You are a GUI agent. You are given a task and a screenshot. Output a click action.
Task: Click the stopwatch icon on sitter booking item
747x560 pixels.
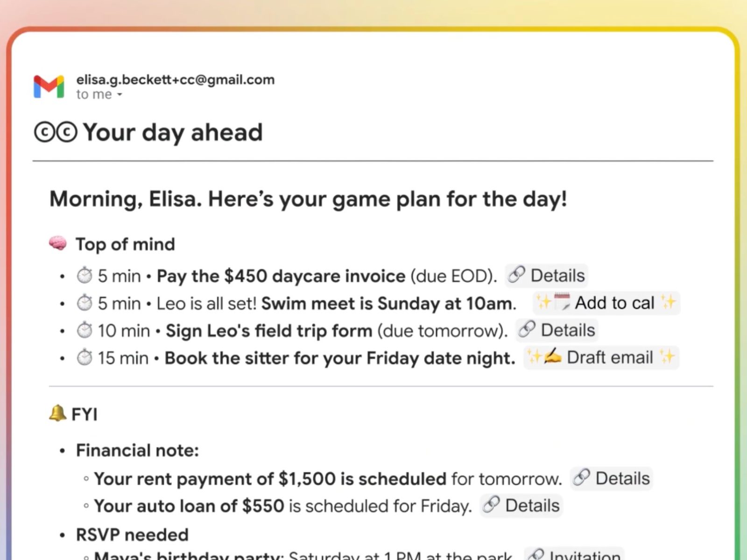click(85, 358)
